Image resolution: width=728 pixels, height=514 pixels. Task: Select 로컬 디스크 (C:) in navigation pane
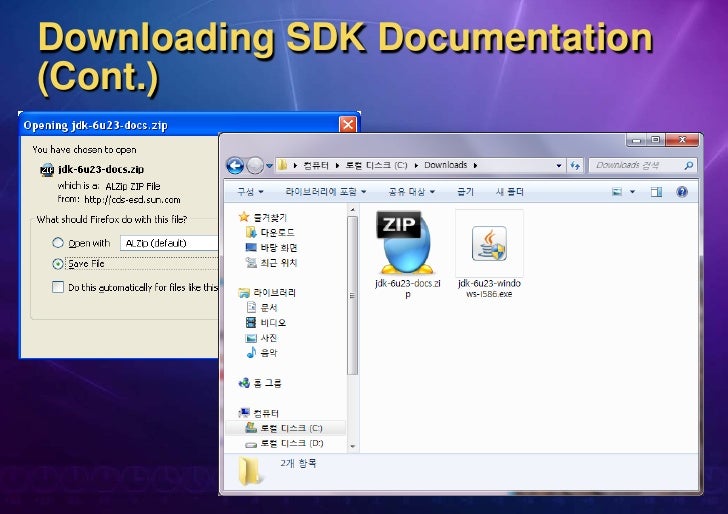click(x=284, y=428)
